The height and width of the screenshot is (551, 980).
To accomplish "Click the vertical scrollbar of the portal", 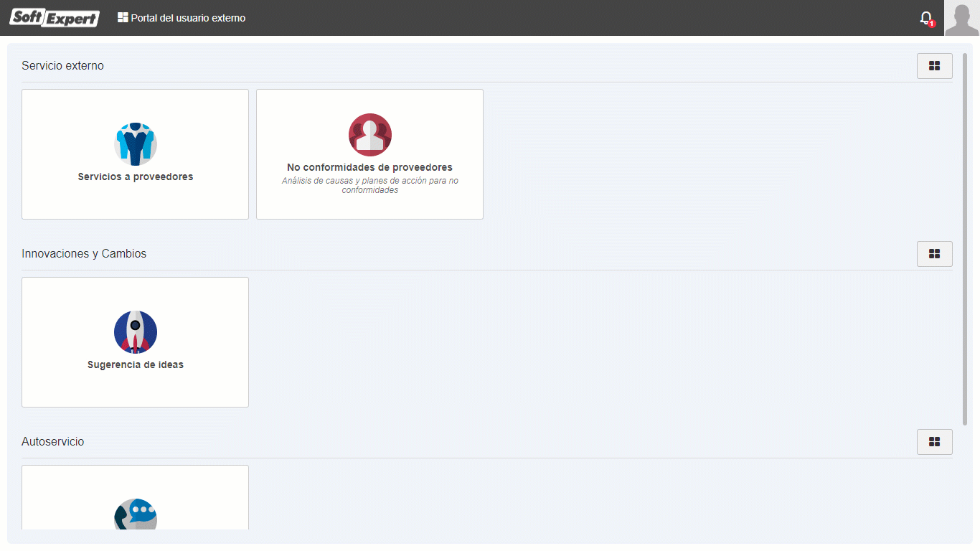I will tap(965, 239).
